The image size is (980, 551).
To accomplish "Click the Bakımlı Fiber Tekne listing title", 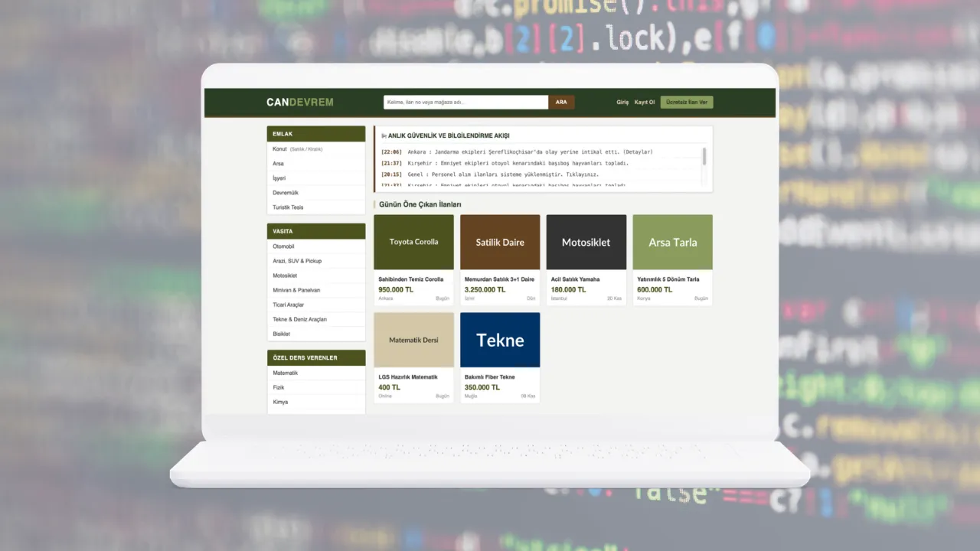I will pyautogui.click(x=490, y=377).
